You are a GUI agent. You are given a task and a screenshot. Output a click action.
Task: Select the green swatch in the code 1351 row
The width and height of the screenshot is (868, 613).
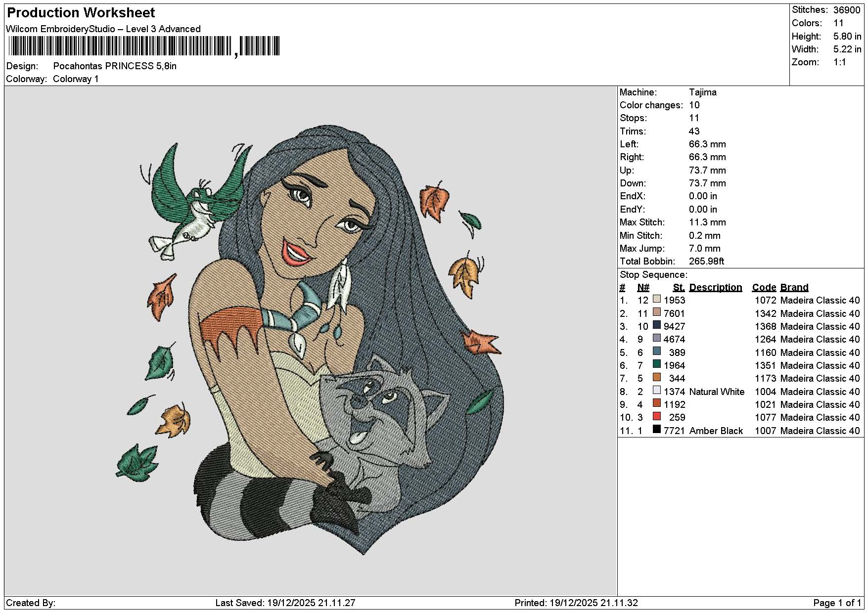tap(657, 364)
